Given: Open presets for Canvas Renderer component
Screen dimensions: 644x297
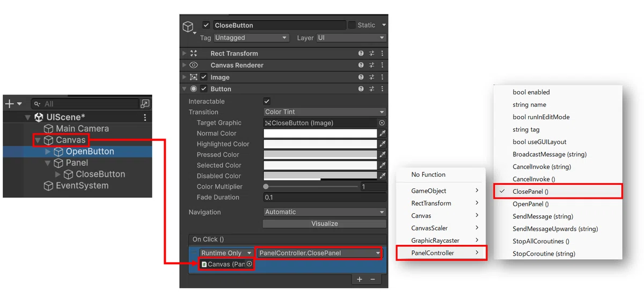Looking at the screenshot, I should 372,65.
